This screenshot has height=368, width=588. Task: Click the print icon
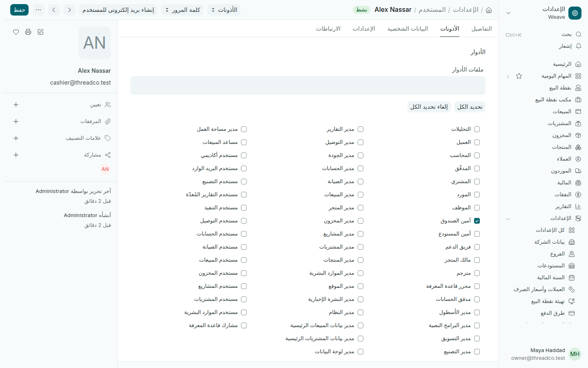28,32
